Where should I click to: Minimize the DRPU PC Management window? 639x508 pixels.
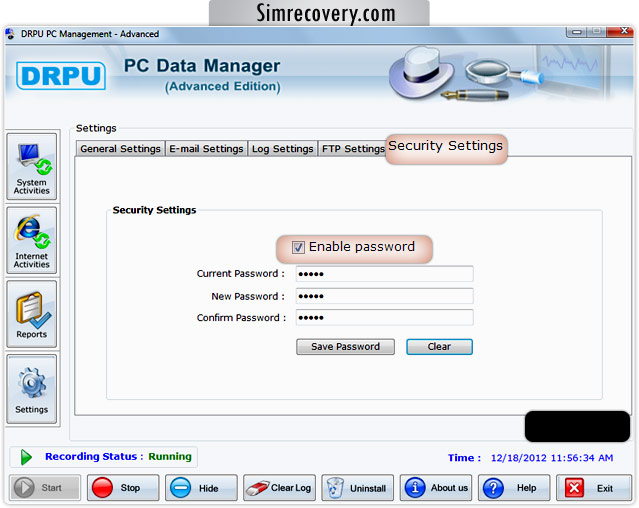pyautogui.click(x=576, y=32)
